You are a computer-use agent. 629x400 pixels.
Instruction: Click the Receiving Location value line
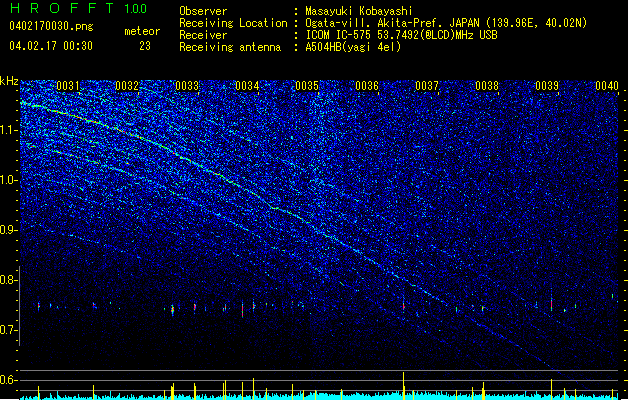446,23
